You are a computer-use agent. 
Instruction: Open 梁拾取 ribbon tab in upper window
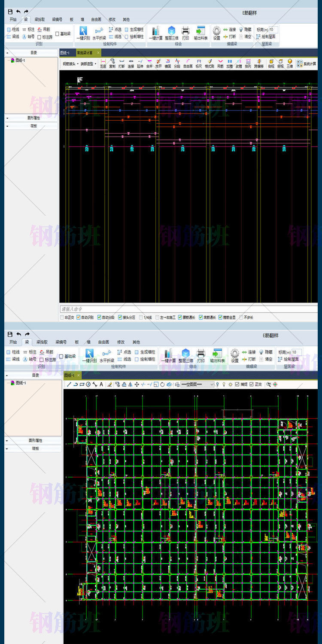39,19
